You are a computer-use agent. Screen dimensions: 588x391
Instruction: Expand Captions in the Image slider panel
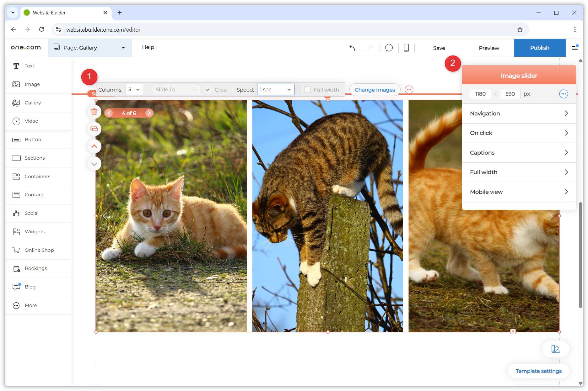[x=519, y=152]
